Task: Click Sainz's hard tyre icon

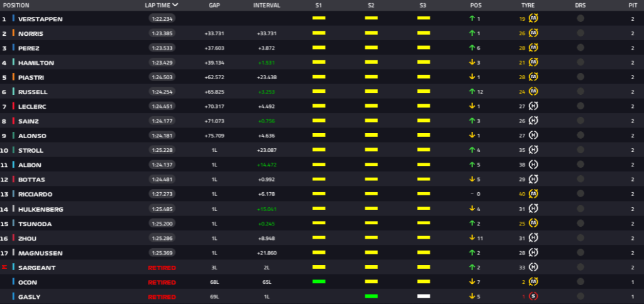Action: [x=533, y=121]
